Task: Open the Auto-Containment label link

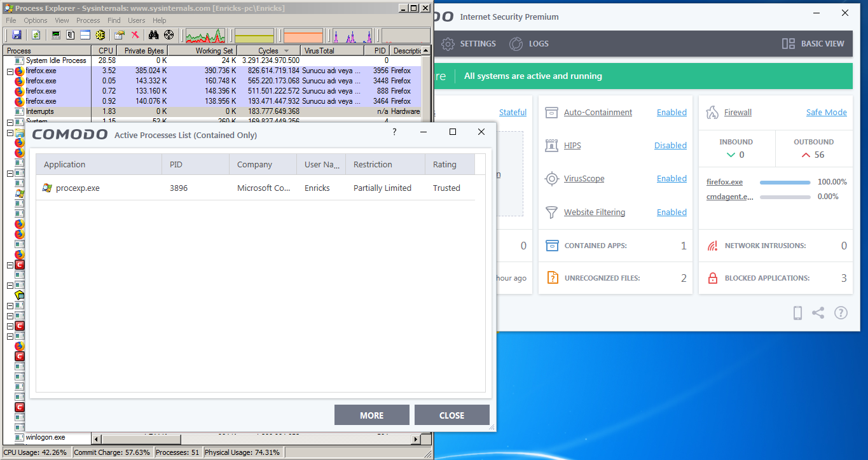Action: 598,113
